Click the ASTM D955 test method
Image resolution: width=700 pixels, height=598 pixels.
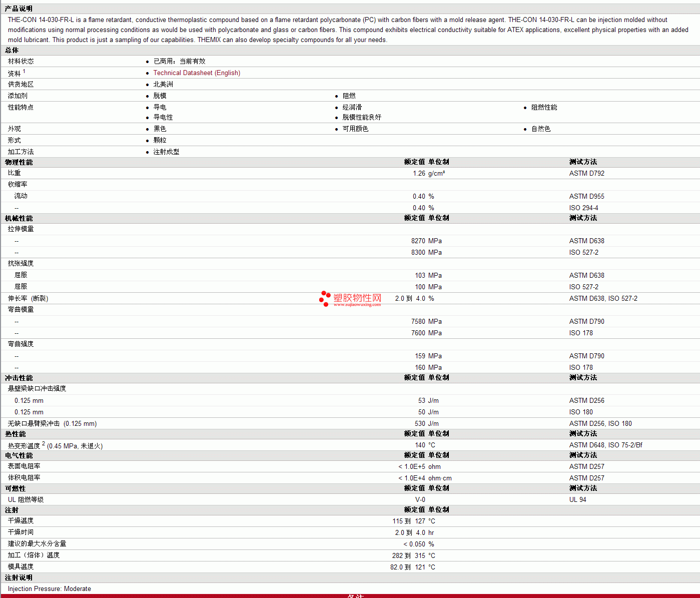(587, 197)
